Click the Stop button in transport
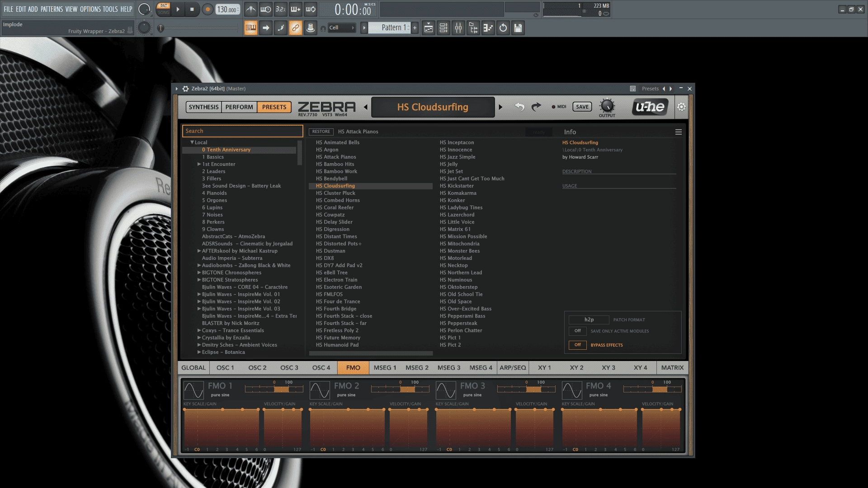 (x=192, y=9)
